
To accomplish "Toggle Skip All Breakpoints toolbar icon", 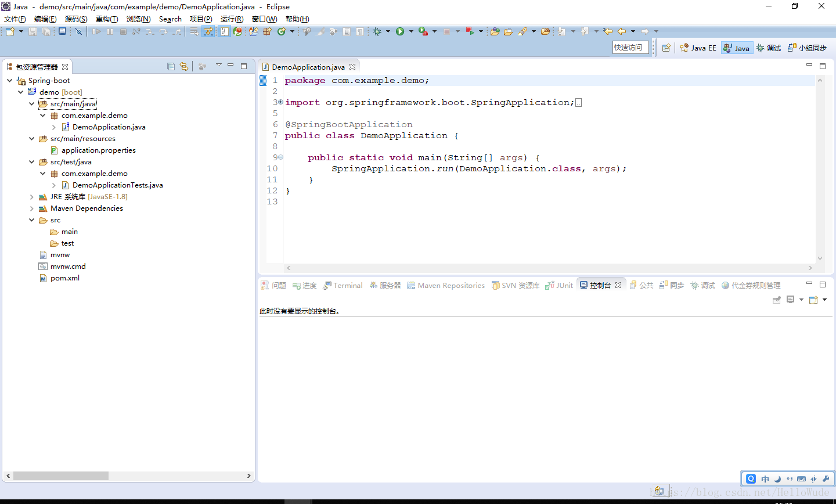I will point(78,31).
